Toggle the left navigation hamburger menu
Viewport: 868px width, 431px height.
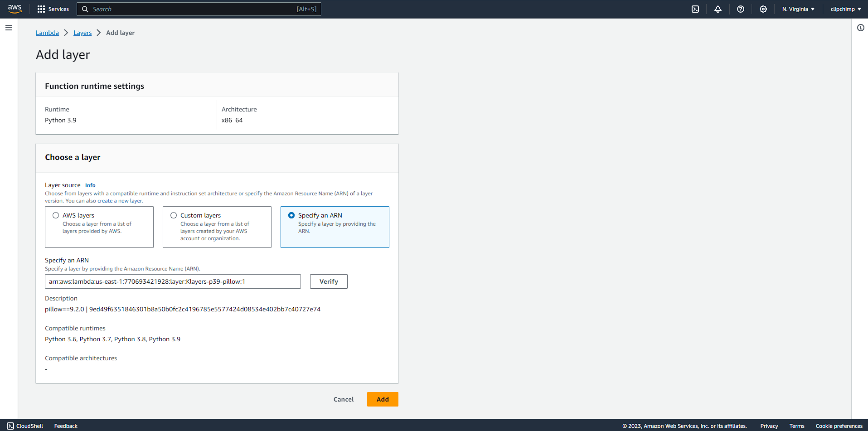(x=9, y=28)
